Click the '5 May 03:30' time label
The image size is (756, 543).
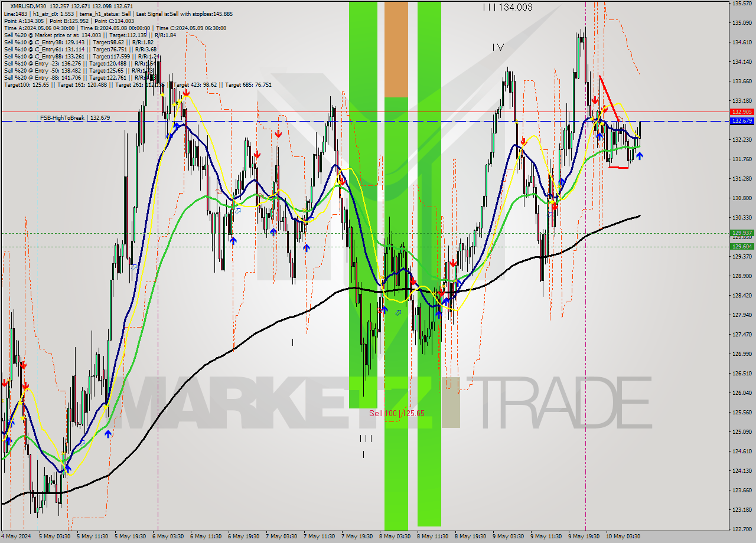click(x=54, y=537)
